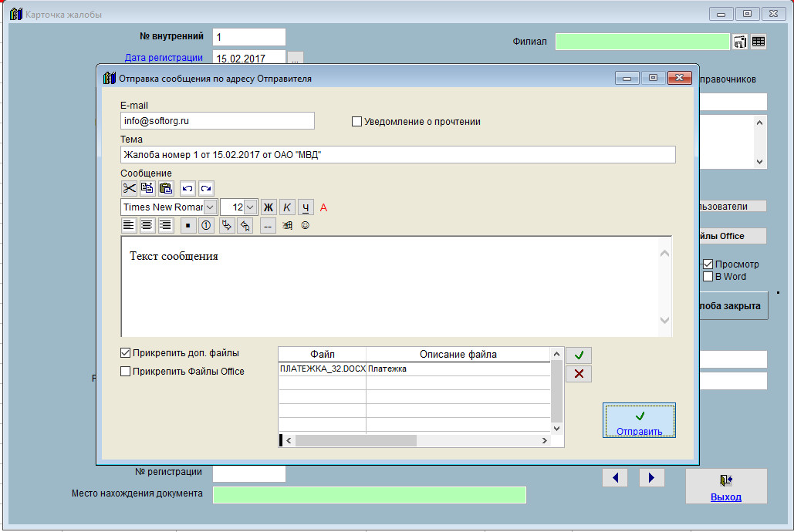This screenshot has width=794, height=532.
Task: Click Отправить to send the message
Action: click(x=639, y=421)
